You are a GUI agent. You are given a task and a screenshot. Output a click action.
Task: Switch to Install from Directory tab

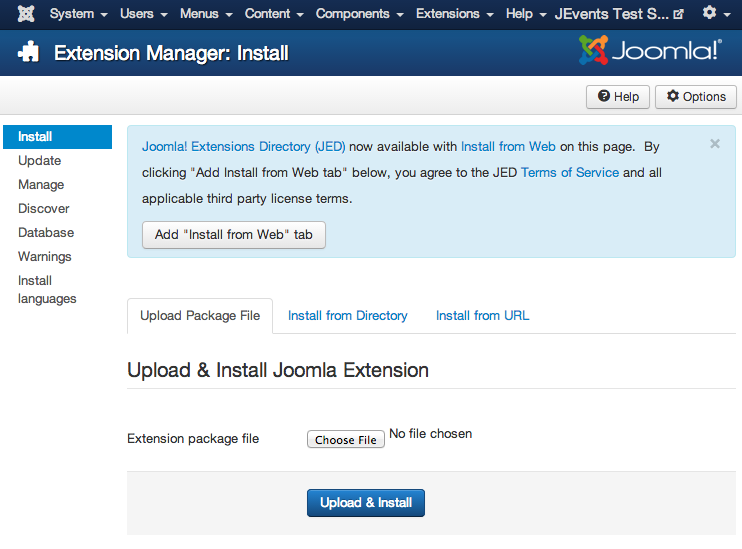[x=348, y=316]
